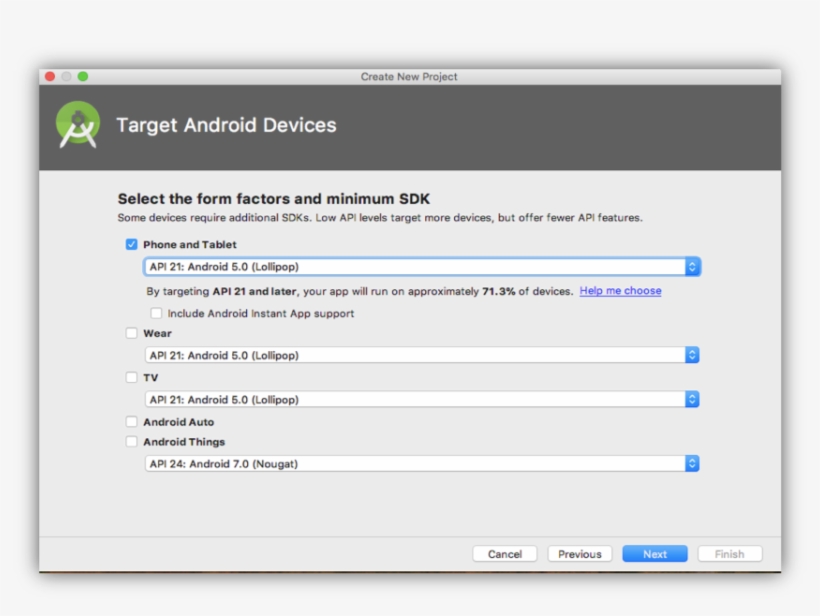Enable Include Android Instant App support
820x616 pixels.
[156, 313]
